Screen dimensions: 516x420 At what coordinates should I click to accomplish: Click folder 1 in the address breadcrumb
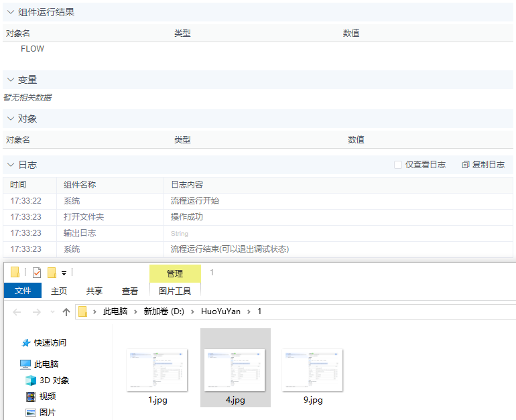(x=259, y=311)
